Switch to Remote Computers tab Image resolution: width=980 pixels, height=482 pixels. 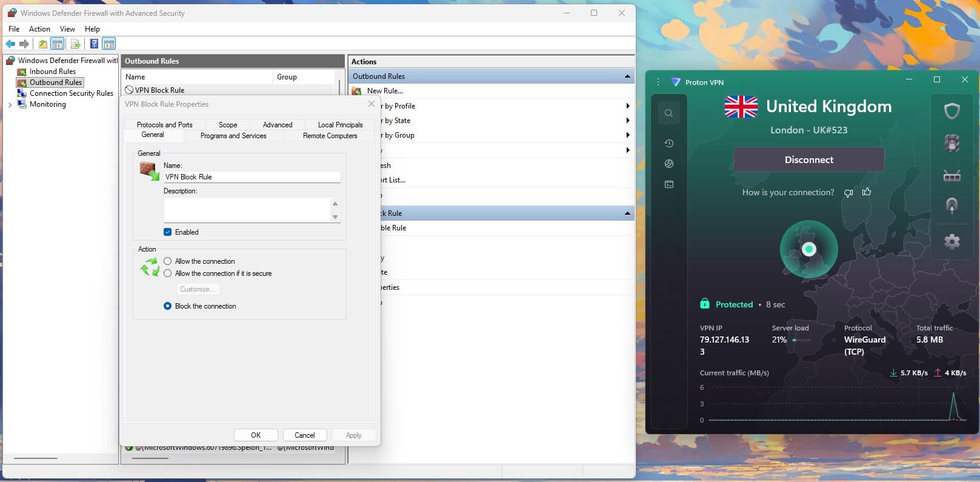coord(330,136)
